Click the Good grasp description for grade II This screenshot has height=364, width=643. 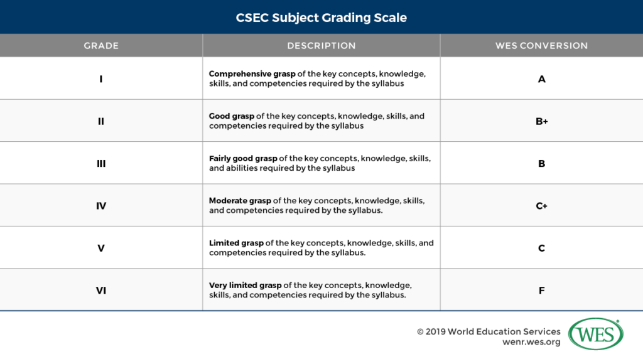coord(316,121)
